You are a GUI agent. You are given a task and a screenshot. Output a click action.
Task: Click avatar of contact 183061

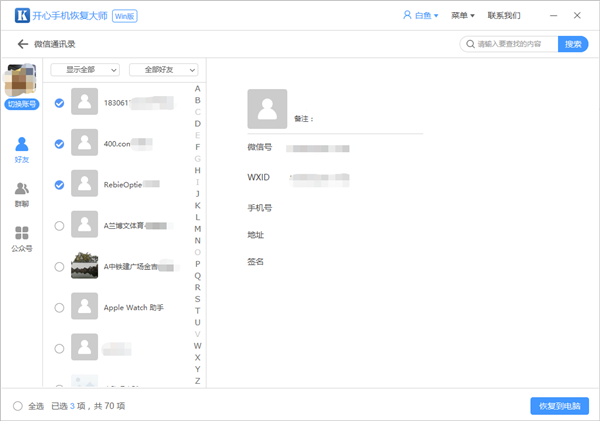tap(85, 101)
